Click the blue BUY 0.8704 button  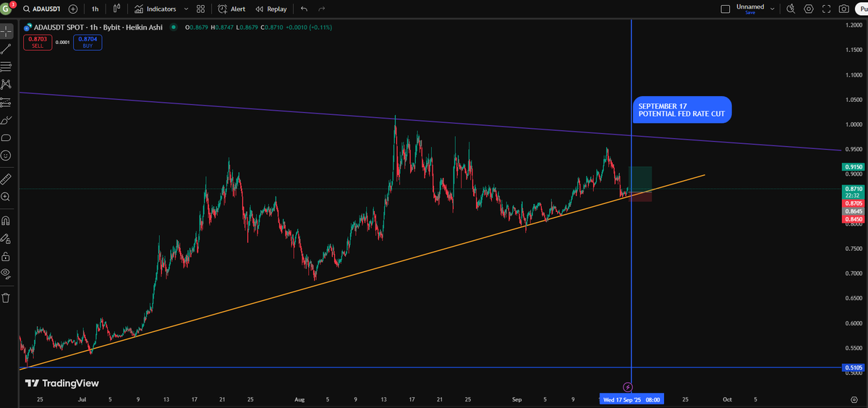pyautogui.click(x=88, y=43)
